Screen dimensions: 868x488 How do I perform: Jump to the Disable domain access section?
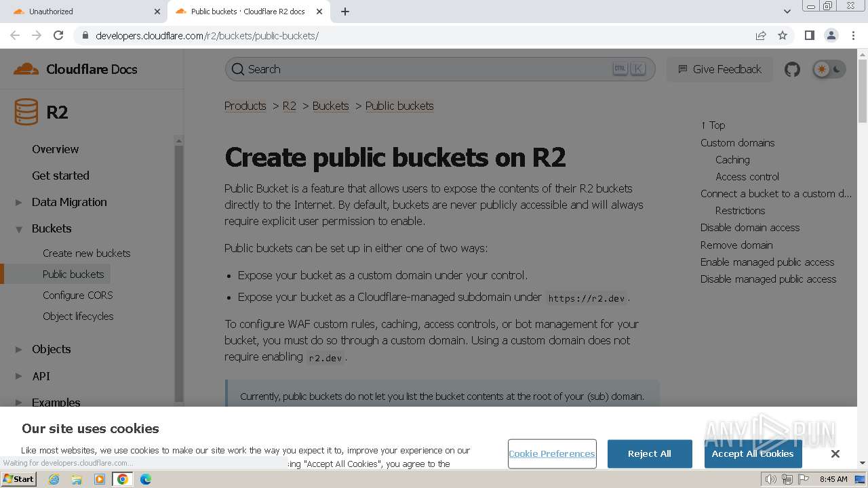point(750,228)
